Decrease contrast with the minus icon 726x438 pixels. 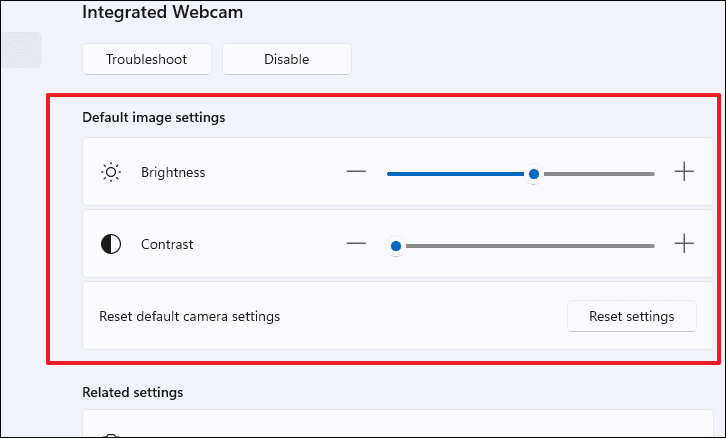click(356, 244)
